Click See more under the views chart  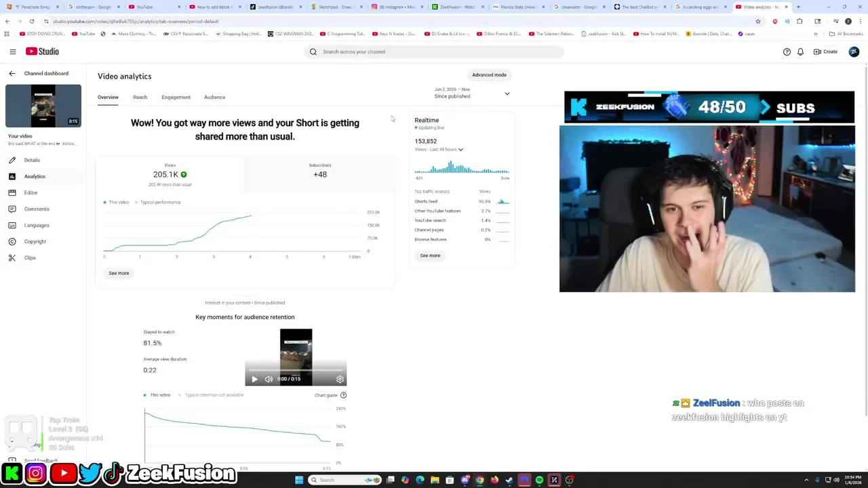click(119, 273)
